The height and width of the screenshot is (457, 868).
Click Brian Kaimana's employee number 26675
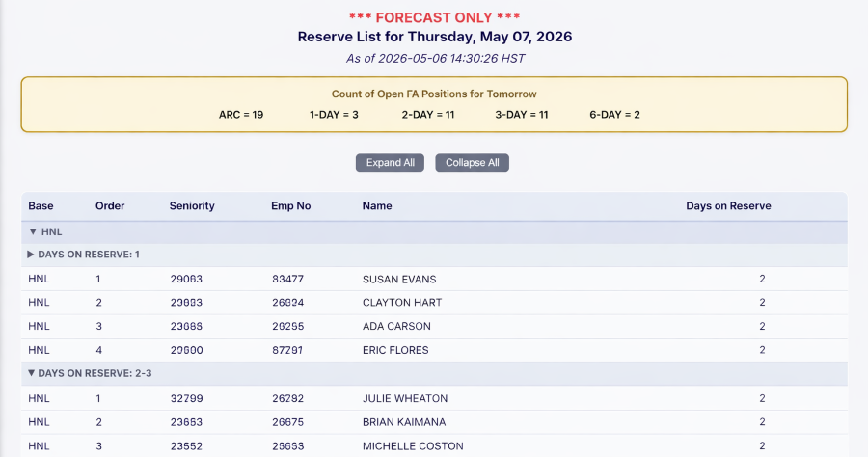click(x=287, y=422)
